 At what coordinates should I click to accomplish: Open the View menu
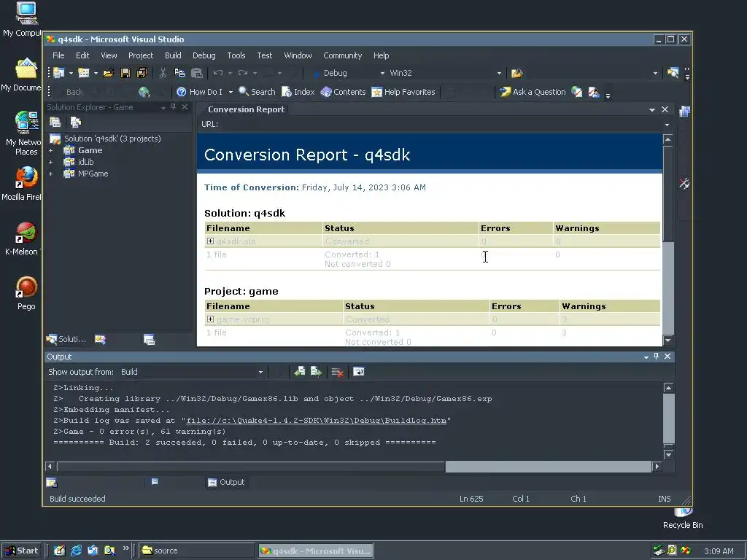109,55
